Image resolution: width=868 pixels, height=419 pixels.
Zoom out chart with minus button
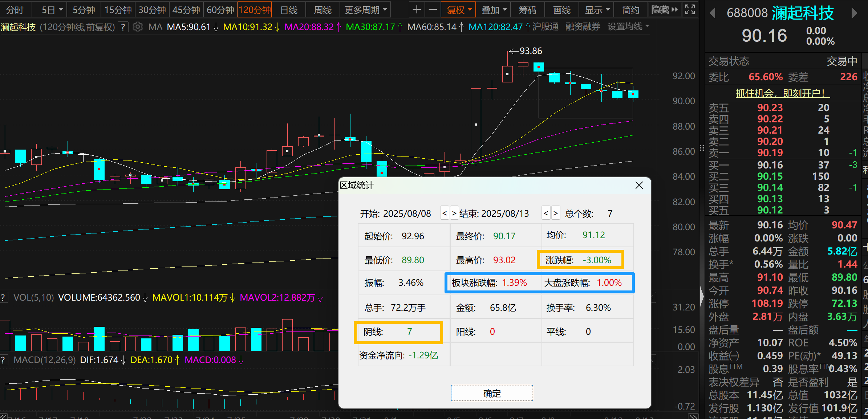pyautogui.click(x=433, y=10)
